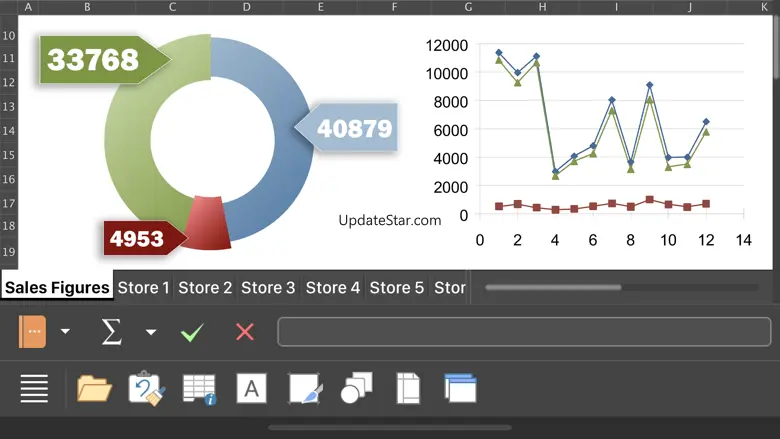Select row 19 header
The width and height of the screenshot is (780, 439).
pyautogui.click(x=8, y=252)
